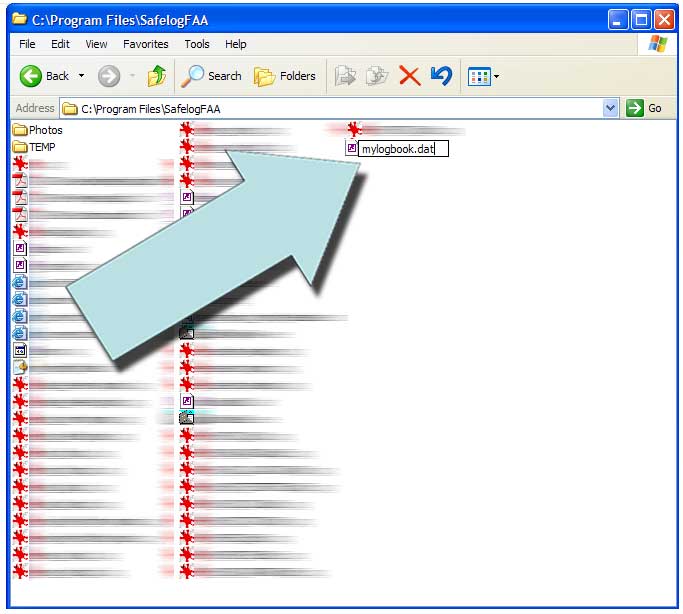Click the Go button
This screenshot has width=683, height=614.
pyautogui.click(x=644, y=108)
